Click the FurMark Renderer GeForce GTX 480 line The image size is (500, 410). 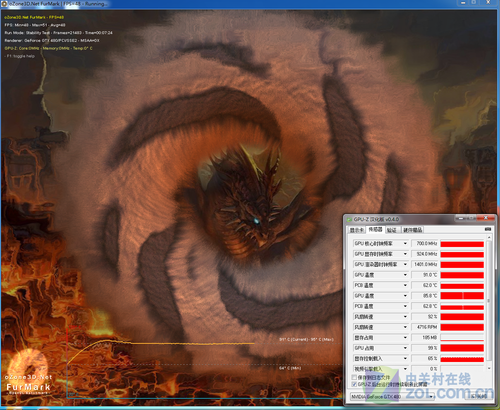(x=52, y=40)
